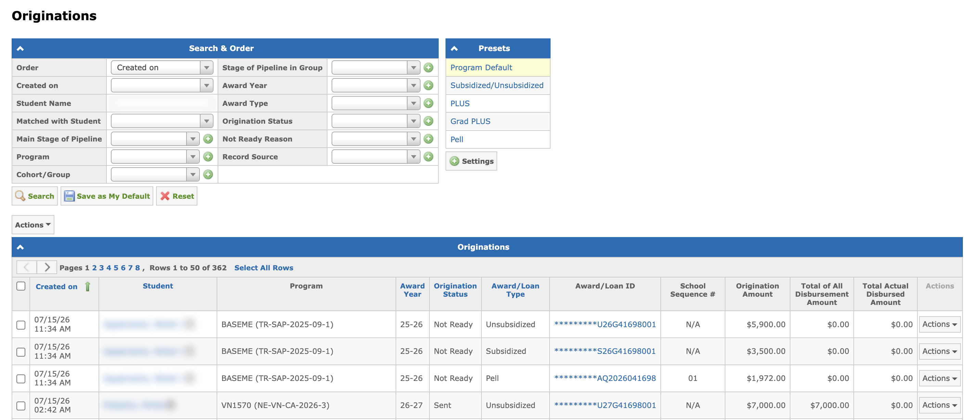Open the Actions menu above the Originations table
Image resolution: width=980 pixels, height=420 pixels.
tap(33, 225)
